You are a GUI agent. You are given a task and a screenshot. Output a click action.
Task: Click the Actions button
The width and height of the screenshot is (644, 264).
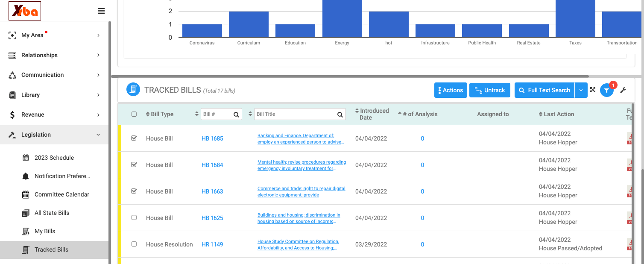(x=451, y=90)
